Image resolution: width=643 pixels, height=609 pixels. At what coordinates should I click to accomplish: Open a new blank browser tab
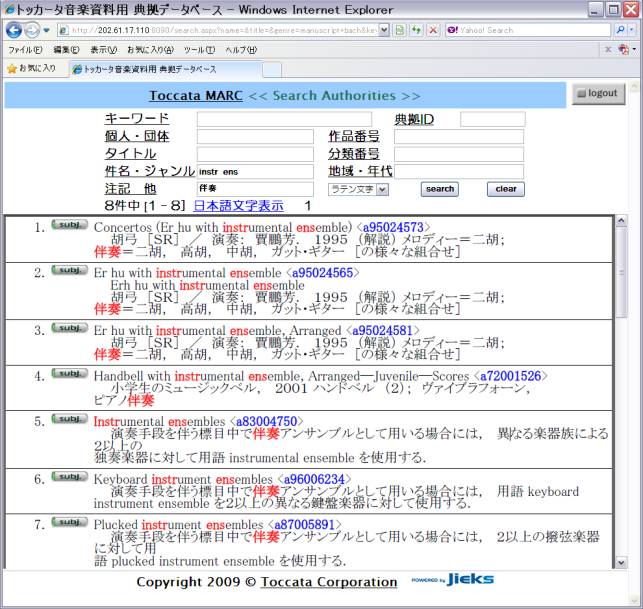click(x=272, y=70)
